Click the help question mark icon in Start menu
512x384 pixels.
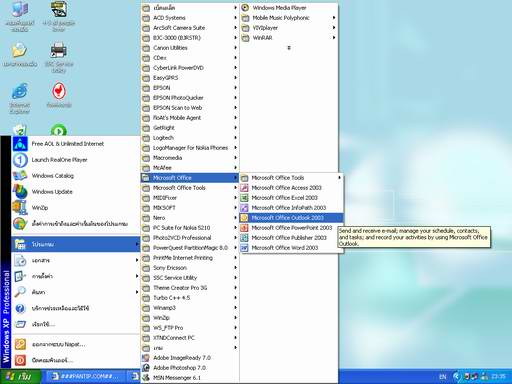20,308
